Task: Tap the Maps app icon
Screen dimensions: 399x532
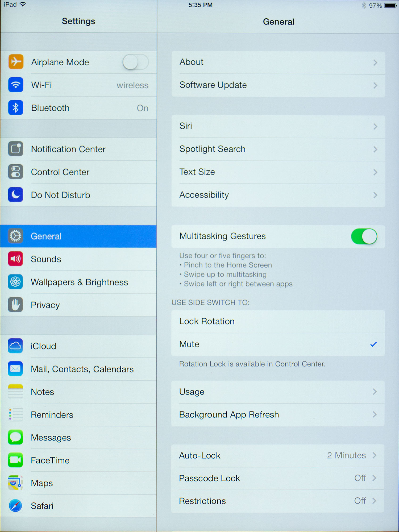Action: [15, 483]
